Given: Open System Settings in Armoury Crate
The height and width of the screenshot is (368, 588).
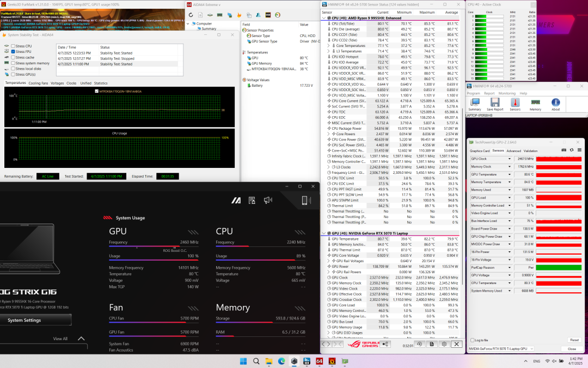Looking at the screenshot, I should coord(35,321).
